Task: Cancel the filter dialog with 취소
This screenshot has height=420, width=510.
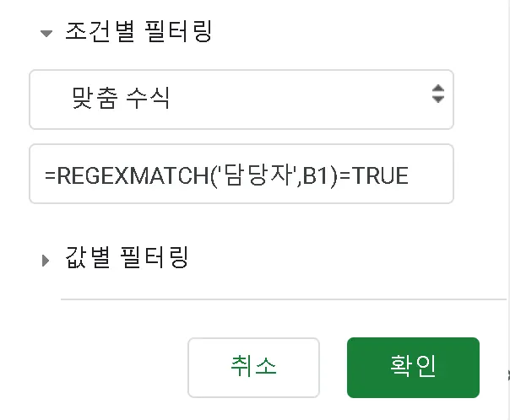Action: (253, 367)
